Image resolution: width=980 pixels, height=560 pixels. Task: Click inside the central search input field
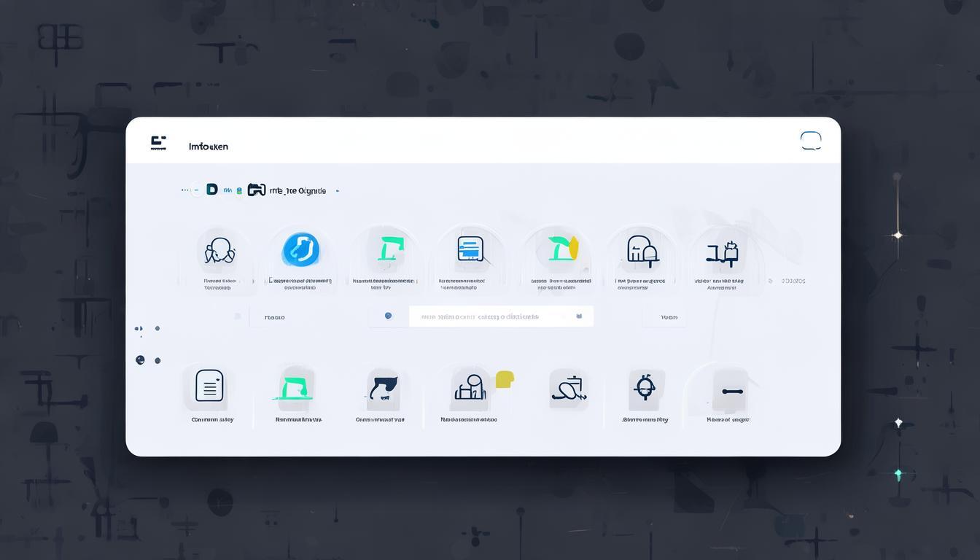point(501,316)
